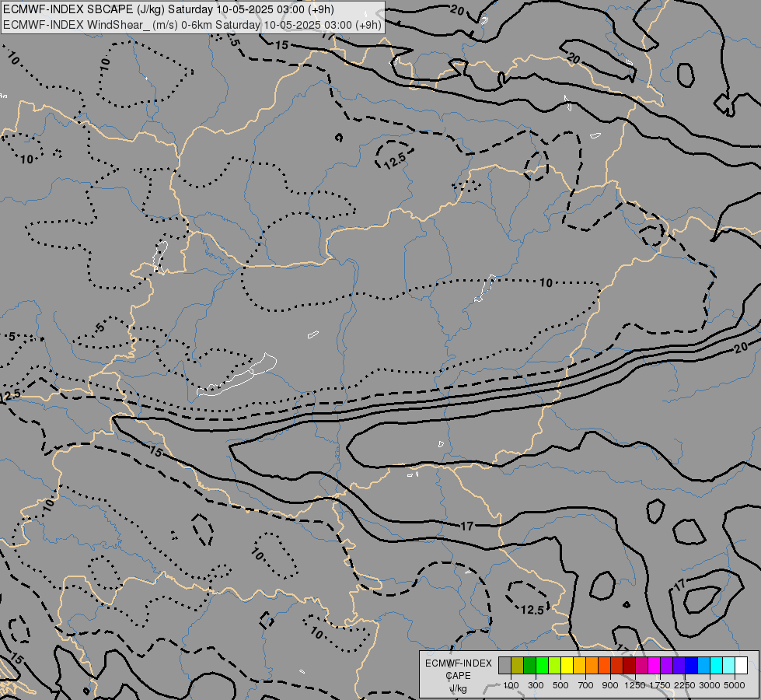The height and width of the screenshot is (700, 761).
Task: Click the olive swatch right of 100
Action: point(518,665)
